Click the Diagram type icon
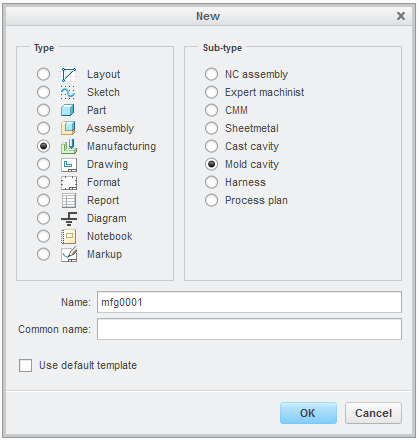 [x=69, y=218]
